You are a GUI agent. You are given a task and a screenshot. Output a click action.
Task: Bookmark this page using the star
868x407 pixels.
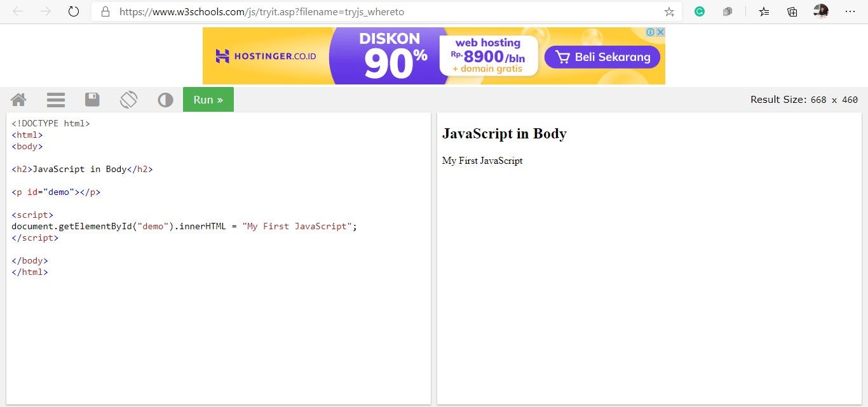(x=668, y=11)
